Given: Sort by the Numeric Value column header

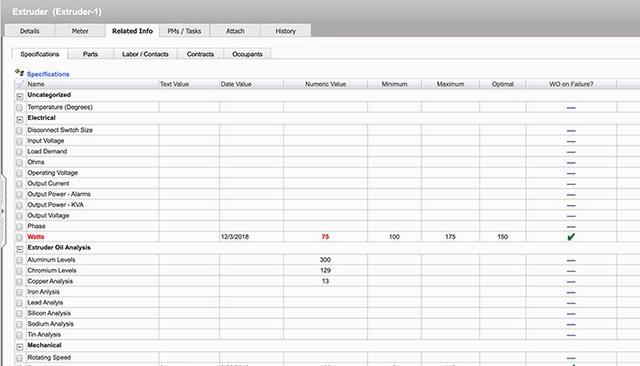Looking at the screenshot, I should 325,84.
